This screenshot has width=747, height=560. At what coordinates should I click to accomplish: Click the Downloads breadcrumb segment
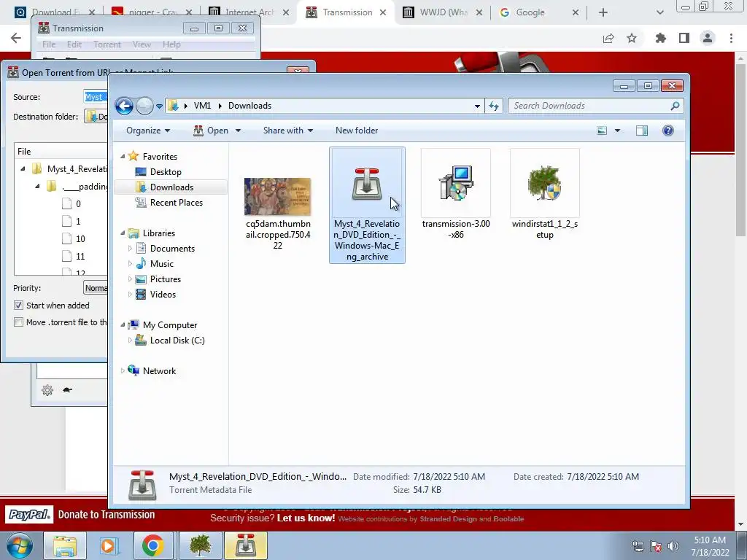(x=249, y=106)
